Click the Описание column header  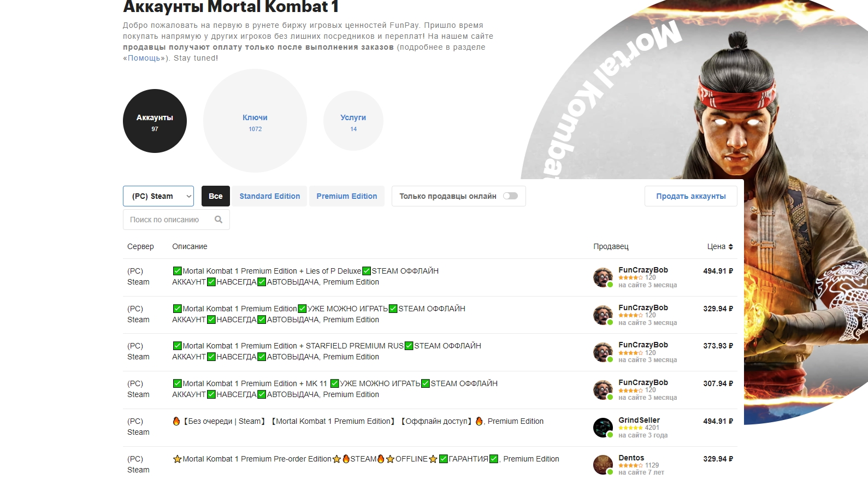pos(190,246)
